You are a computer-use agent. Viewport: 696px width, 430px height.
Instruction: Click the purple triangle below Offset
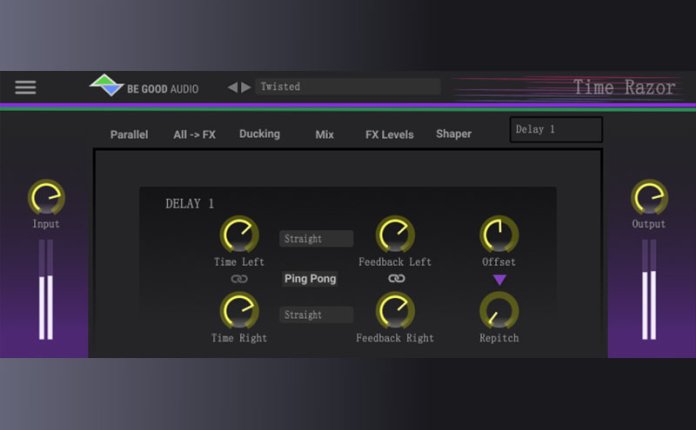[x=499, y=280]
